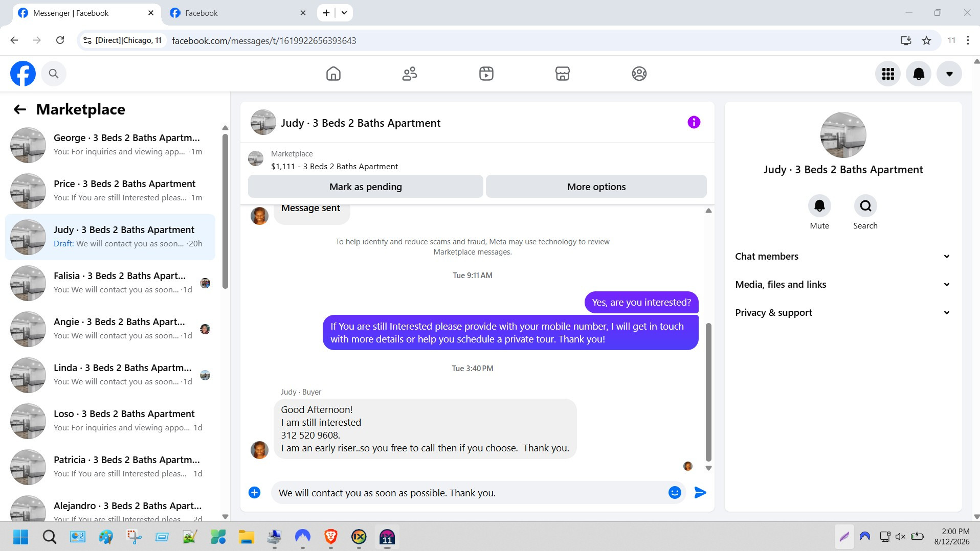Viewport: 980px width, 551px height.
Task: Go back in browser history
Action: 14,40
